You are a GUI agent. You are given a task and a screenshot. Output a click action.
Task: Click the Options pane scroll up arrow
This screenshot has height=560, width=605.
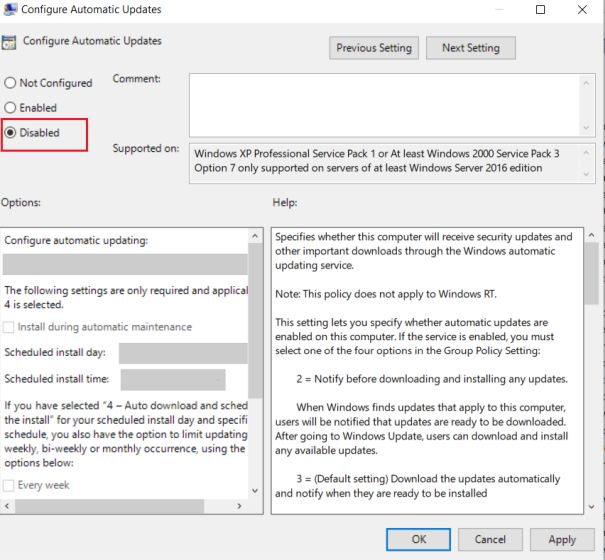pyautogui.click(x=255, y=235)
